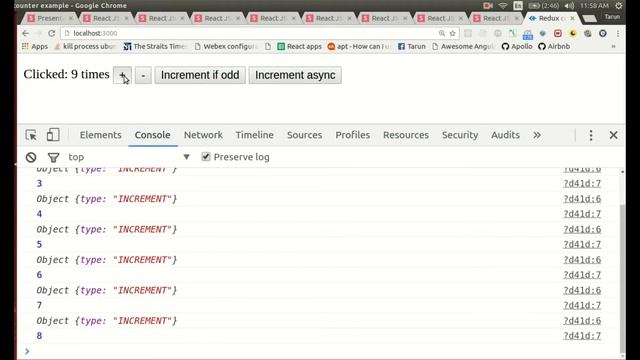Click the logged value 4
Screen dimensions: 640x360
(39, 214)
